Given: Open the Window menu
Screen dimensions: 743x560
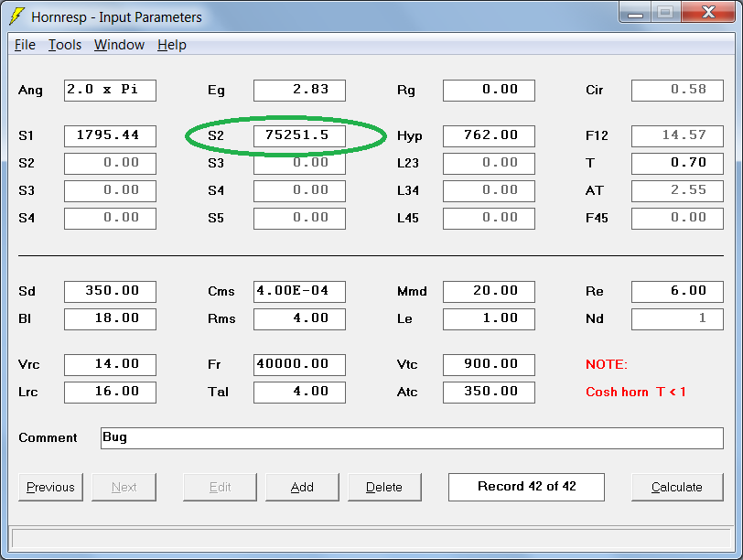Looking at the screenshot, I should click(119, 45).
